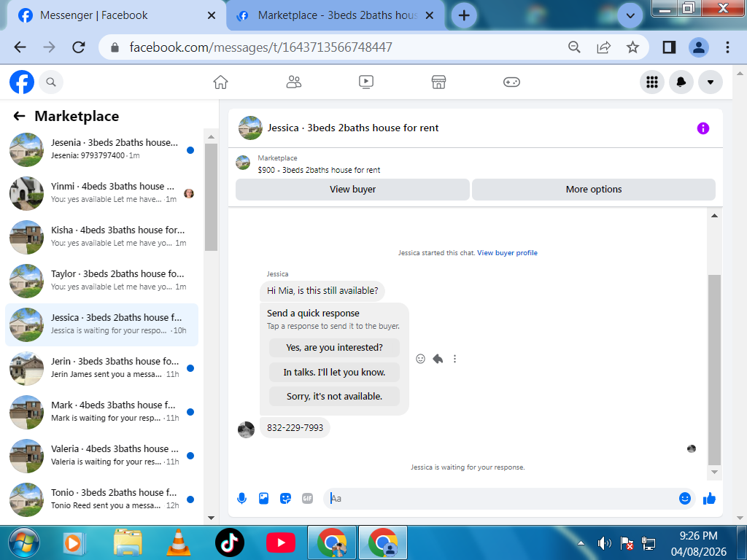Open Taylor's conversation
The width and height of the screenshot is (747, 560).
pyautogui.click(x=101, y=281)
